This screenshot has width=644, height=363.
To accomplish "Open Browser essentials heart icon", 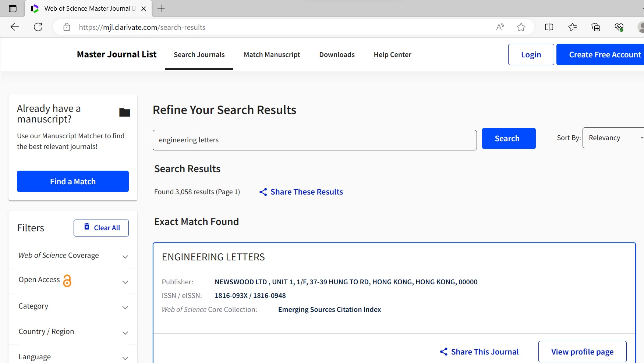I will point(619,27).
